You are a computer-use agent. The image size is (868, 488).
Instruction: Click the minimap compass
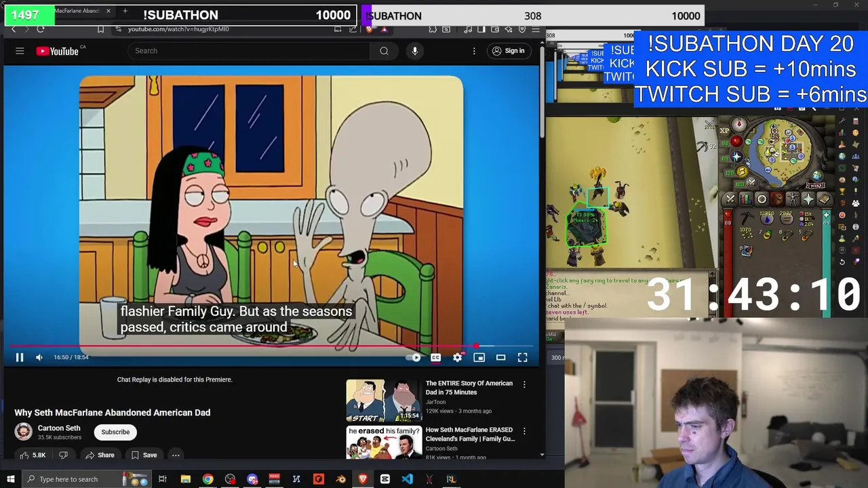[738, 124]
